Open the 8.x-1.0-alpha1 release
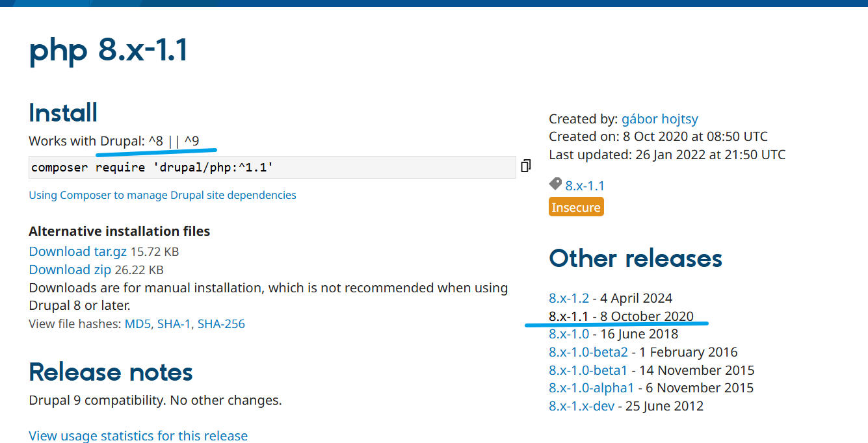This screenshot has height=443, width=868. pos(591,388)
